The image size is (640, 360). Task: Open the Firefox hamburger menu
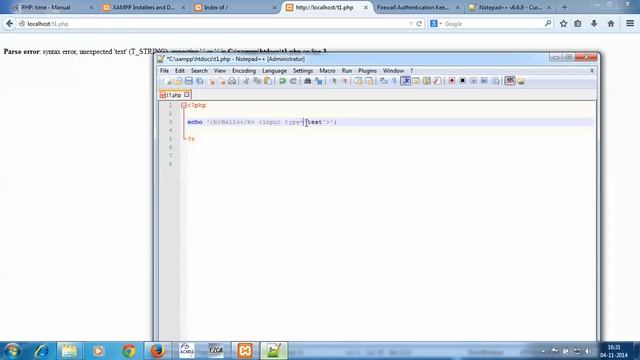tap(630, 24)
